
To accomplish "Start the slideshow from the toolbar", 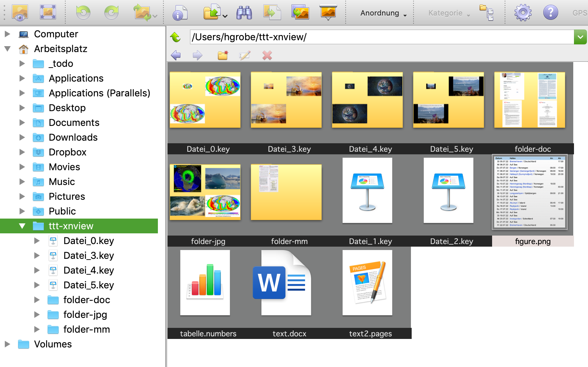I will 328,13.
